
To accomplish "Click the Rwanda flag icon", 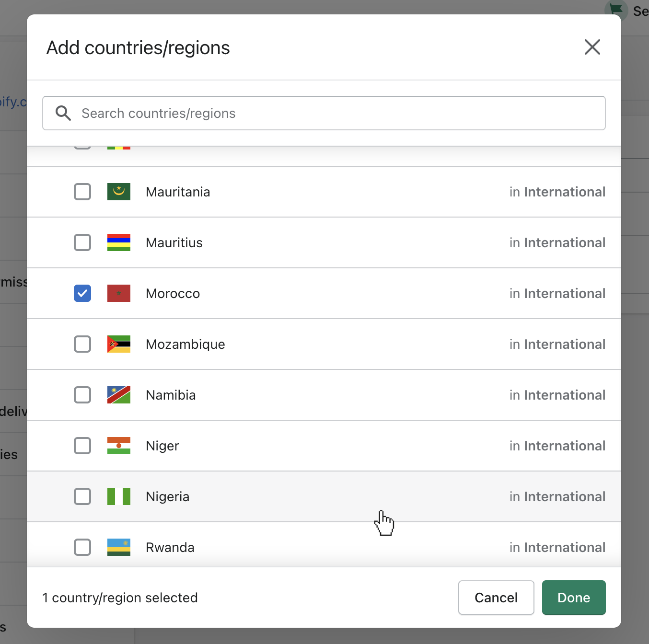I will coord(118,547).
